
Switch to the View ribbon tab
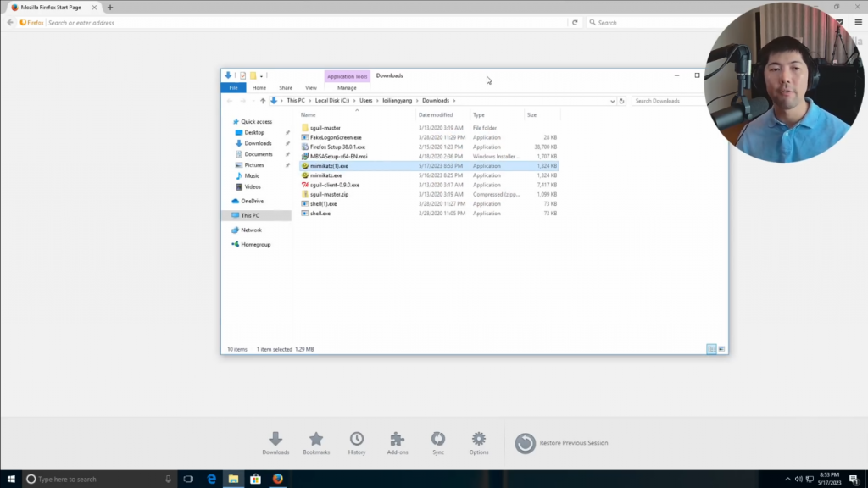point(311,87)
